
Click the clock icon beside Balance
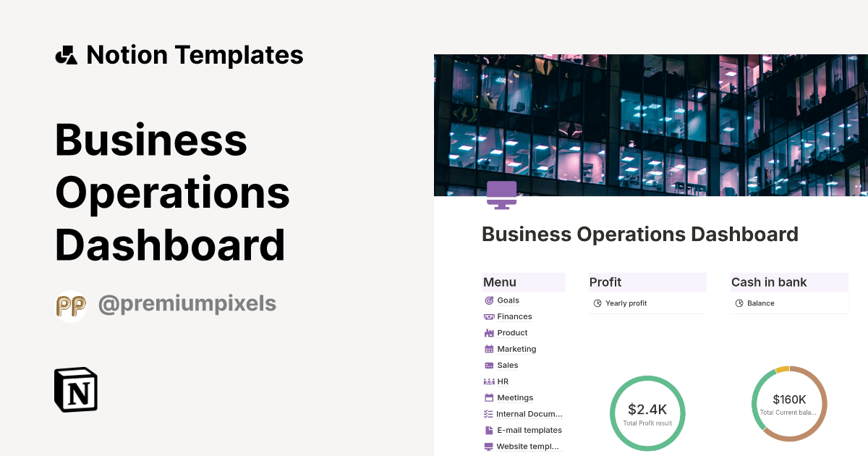739,303
